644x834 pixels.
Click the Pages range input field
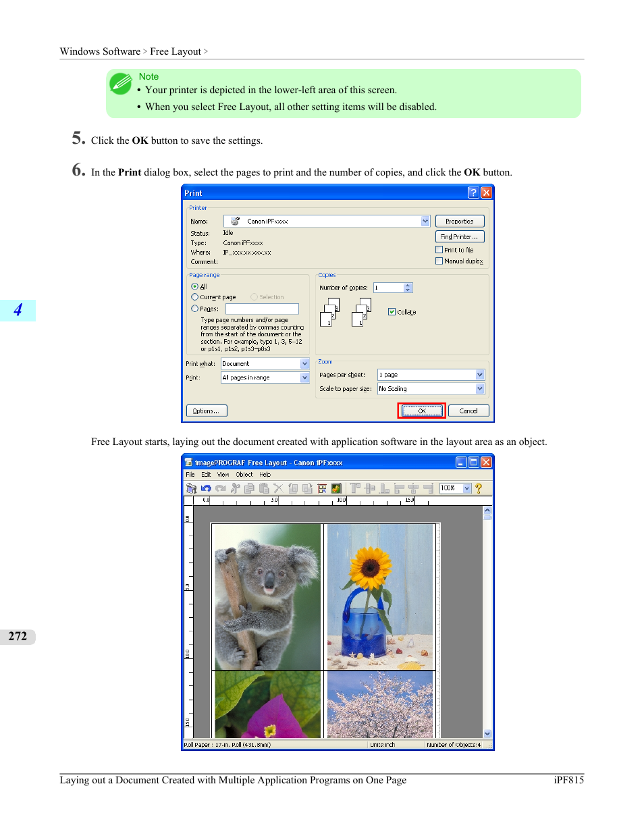262,309
